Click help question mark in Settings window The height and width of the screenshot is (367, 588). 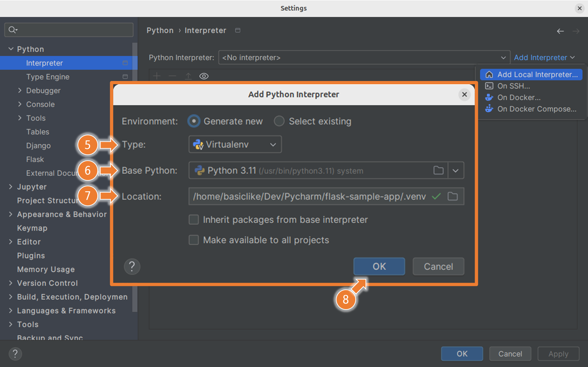(15, 354)
